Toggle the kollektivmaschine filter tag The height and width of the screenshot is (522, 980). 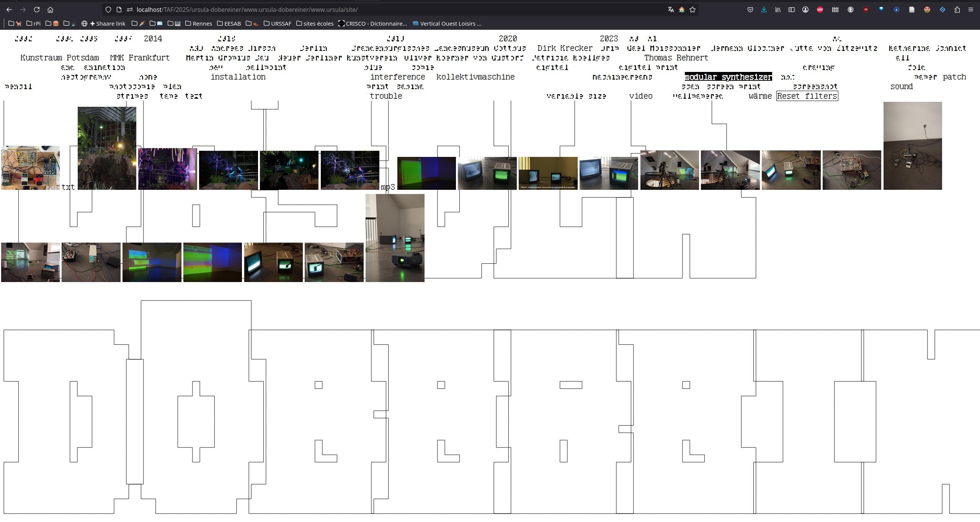click(475, 77)
